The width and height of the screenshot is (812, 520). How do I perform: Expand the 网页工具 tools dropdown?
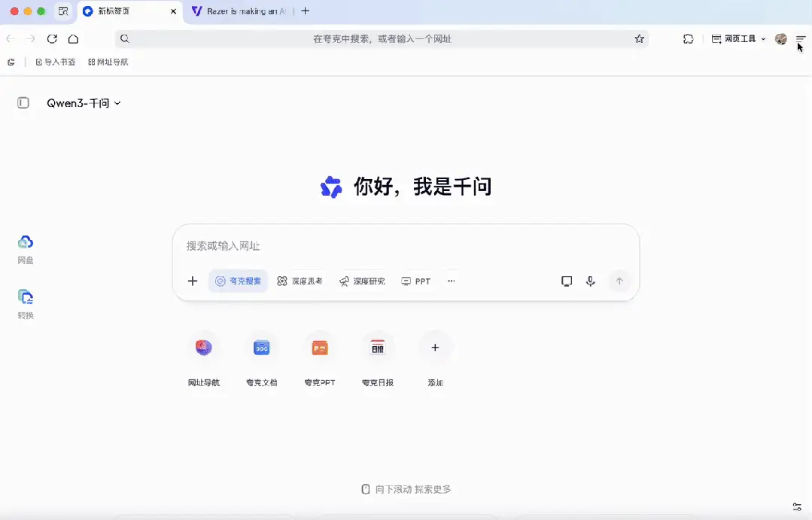click(x=736, y=38)
